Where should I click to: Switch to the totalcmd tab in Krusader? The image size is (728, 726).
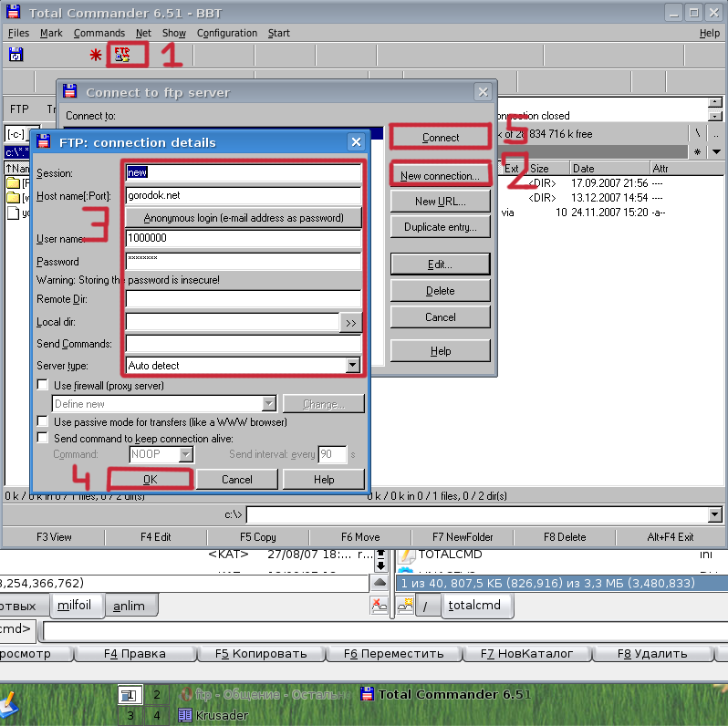tap(477, 606)
